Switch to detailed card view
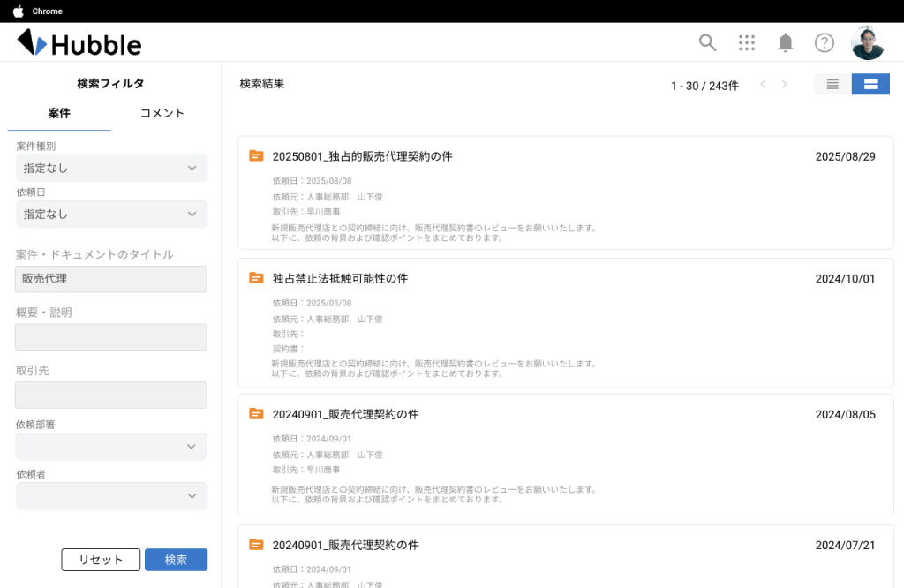Screen dimensions: 904x588 [x=870, y=84]
